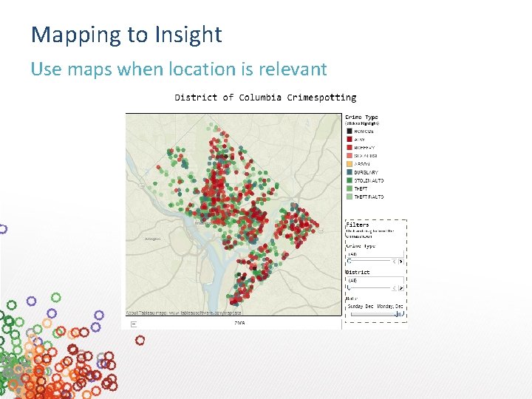
Task: Advance District filter with right arrow
Action: point(401,287)
